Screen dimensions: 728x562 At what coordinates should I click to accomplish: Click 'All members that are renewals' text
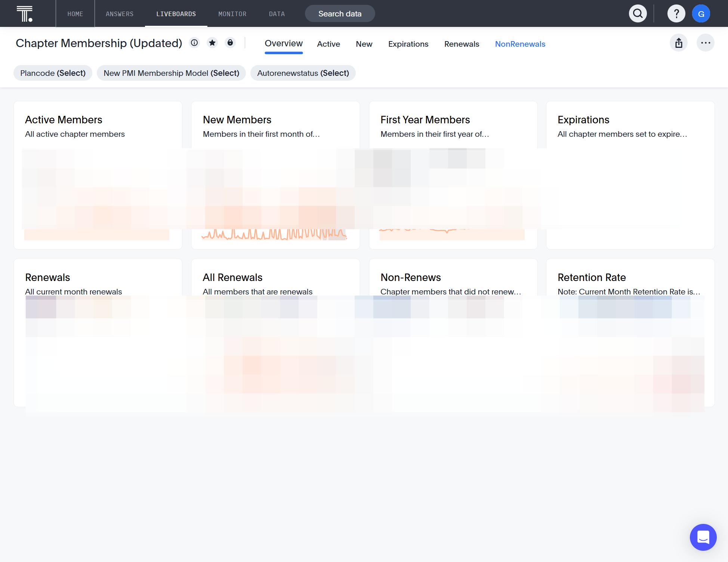click(257, 292)
